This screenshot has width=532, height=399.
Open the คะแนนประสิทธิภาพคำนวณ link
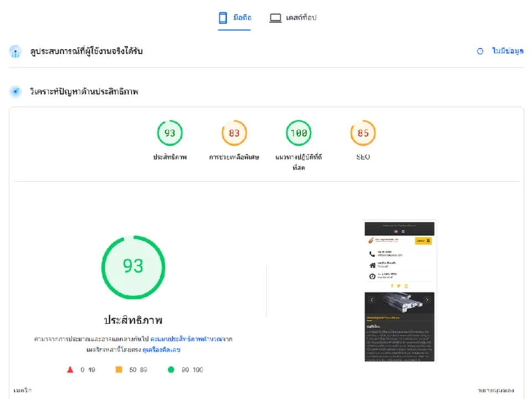pyautogui.click(x=187, y=339)
